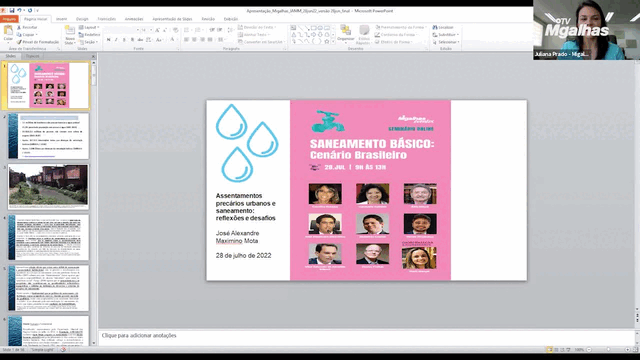Decrease the list indent level
640x360 pixels.
(x=212, y=30)
